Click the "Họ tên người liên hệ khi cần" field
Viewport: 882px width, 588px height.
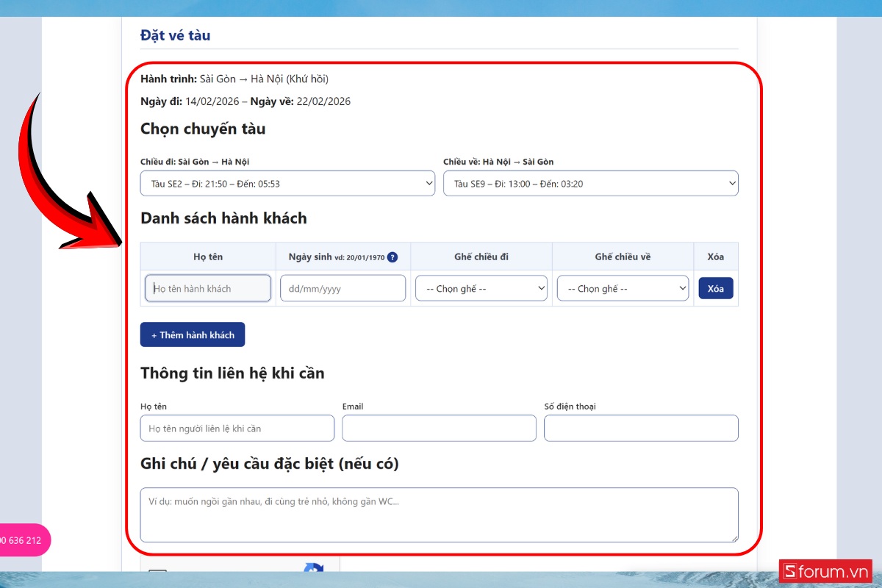pos(237,428)
